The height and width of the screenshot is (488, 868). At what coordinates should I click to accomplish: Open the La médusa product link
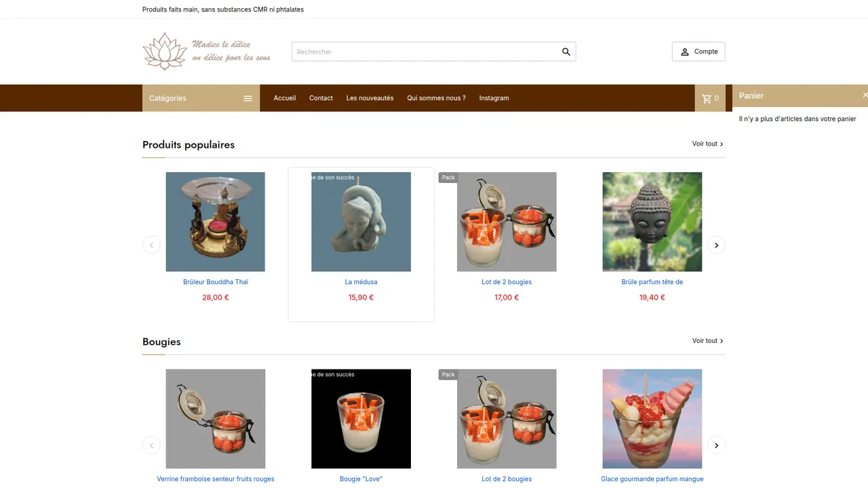(x=361, y=282)
